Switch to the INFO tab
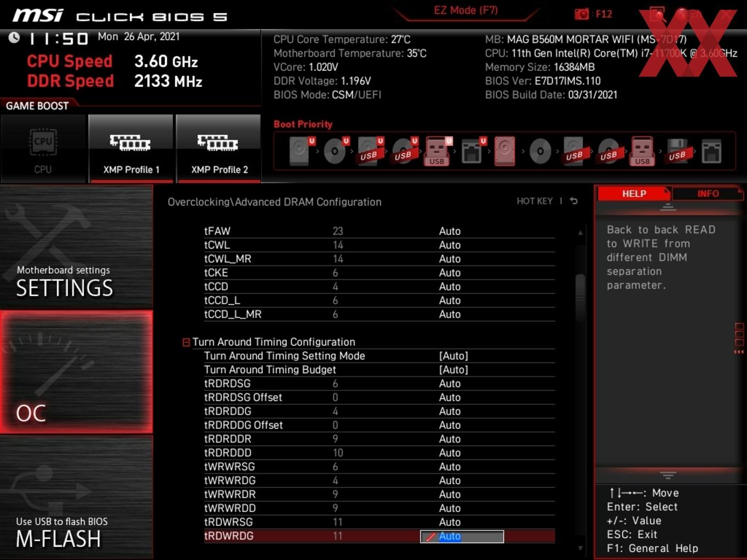This screenshot has height=560, width=747. click(708, 193)
